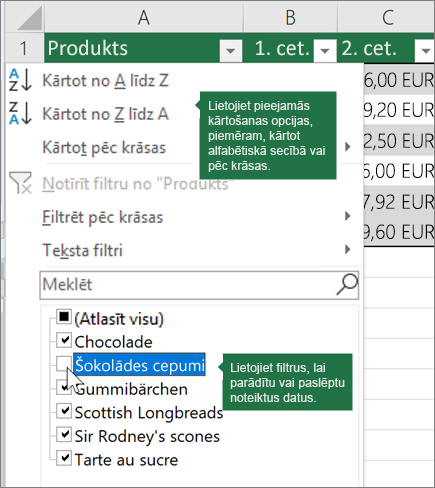Screen dimensions: 435x488
Task: Uncheck Sir Rodney's scones checkbox
Action: [63, 434]
